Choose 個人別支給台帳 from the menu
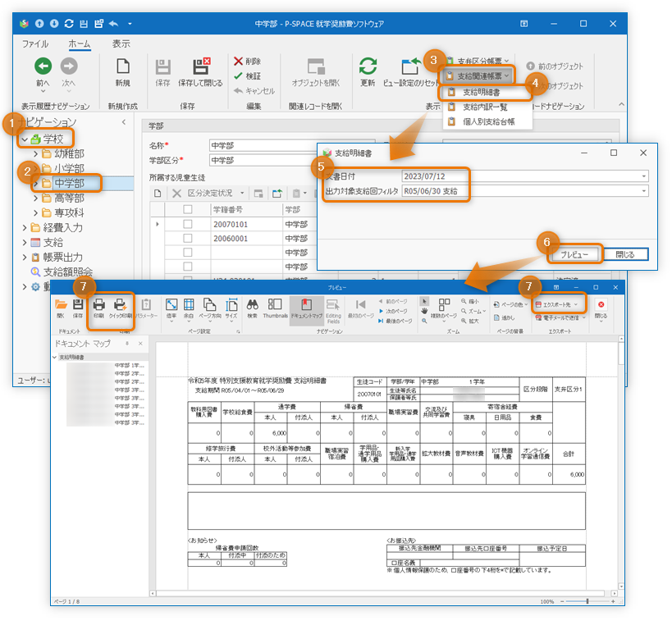 point(488,122)
